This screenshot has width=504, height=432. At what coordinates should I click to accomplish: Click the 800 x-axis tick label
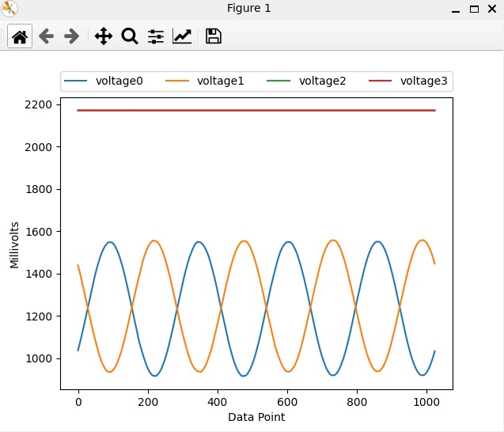click(x=357, y=402)
